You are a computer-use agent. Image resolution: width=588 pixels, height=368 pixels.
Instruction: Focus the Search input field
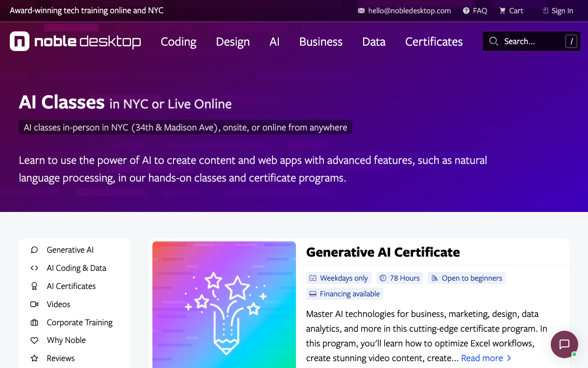532,41
